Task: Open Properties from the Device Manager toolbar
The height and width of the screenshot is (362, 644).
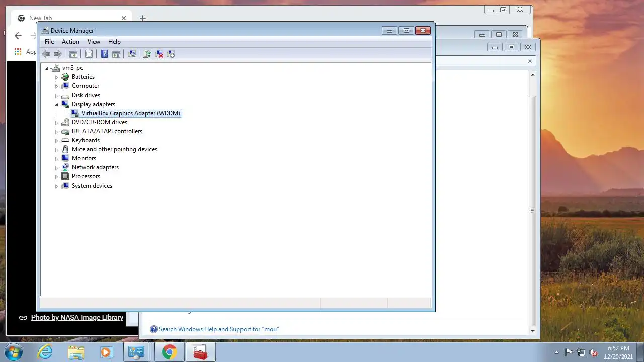Action: click(x=89, y=54)
